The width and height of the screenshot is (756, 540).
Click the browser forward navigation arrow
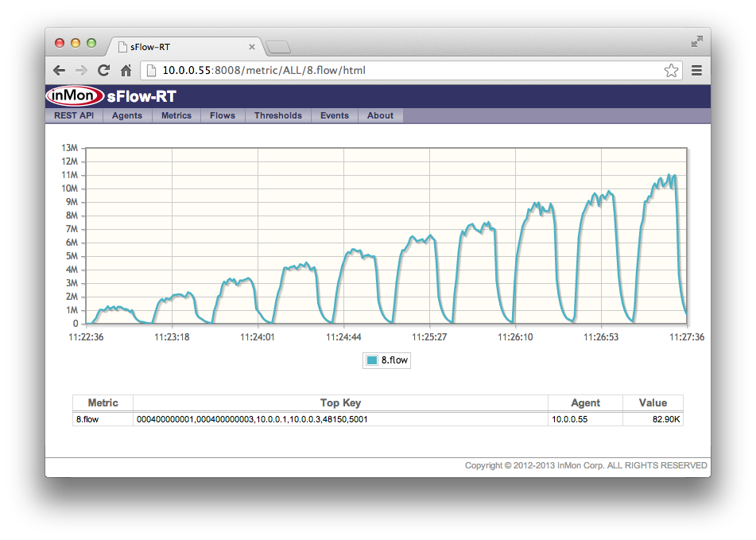pos(81,70)
